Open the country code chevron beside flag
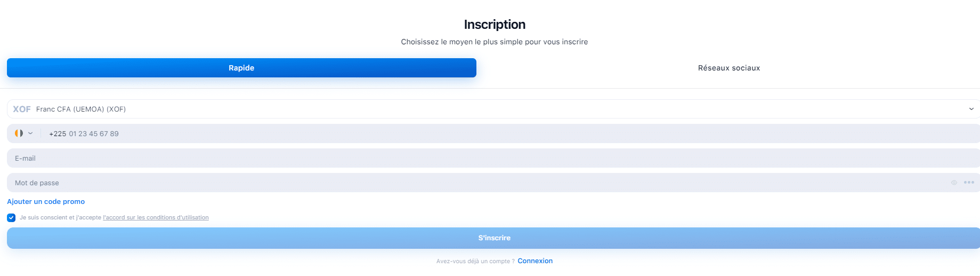 30,133
